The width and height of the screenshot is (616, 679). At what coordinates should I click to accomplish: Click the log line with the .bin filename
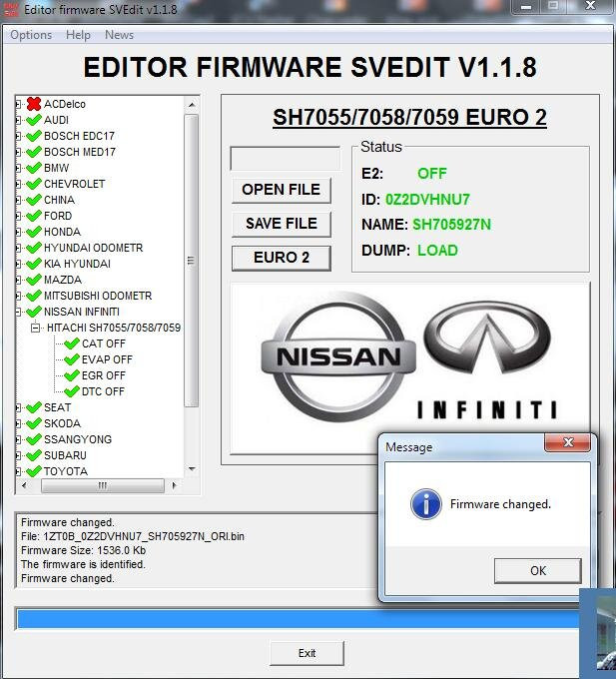(x=133, y=536)
